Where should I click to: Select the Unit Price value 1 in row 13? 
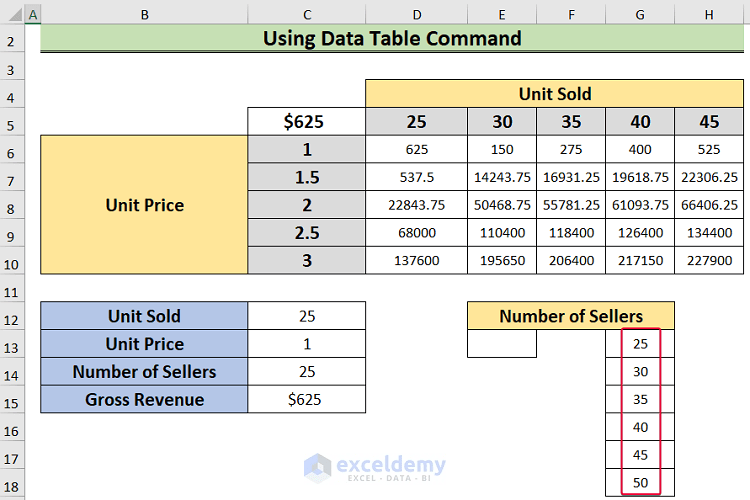[307, 344]
